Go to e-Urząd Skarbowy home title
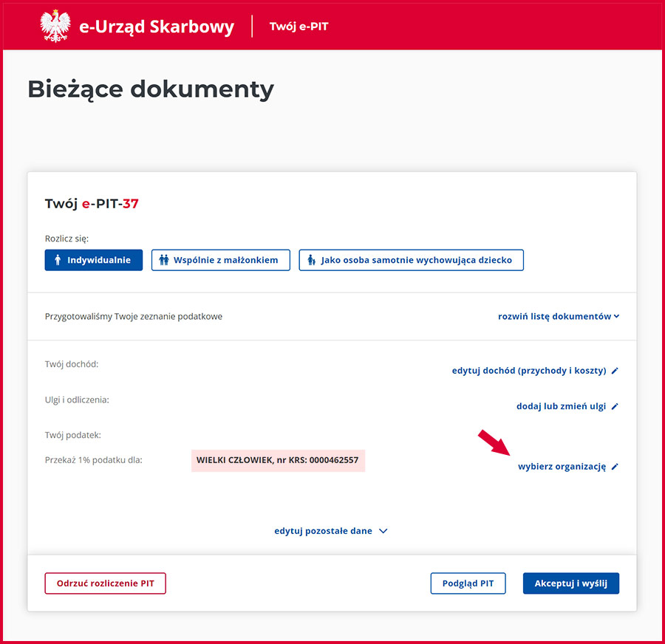This screenshot has height=644, width=665. [157, 27]
